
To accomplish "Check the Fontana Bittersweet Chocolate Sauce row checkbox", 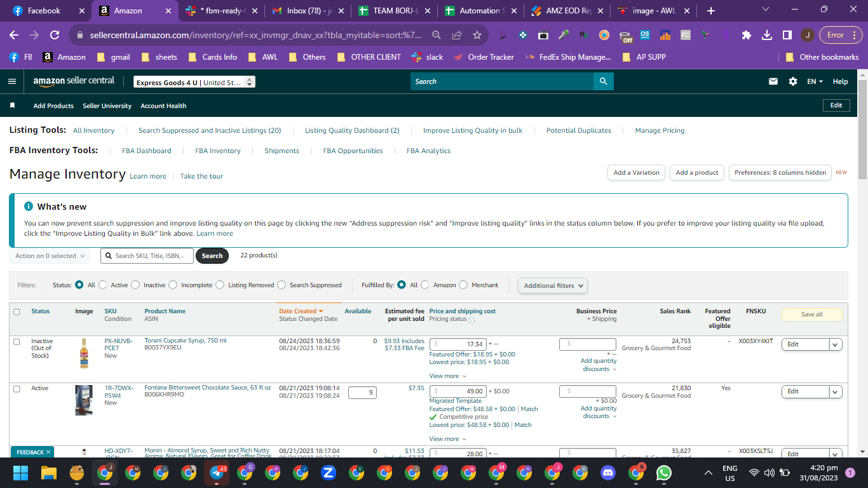I will click(x=17, y=389).
